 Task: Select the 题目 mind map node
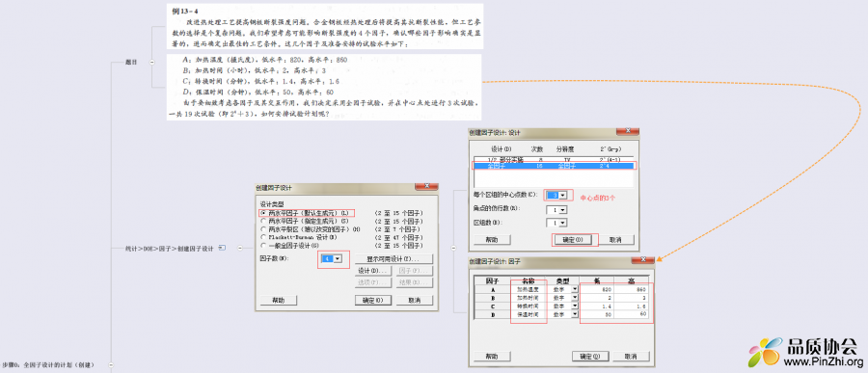132,63
